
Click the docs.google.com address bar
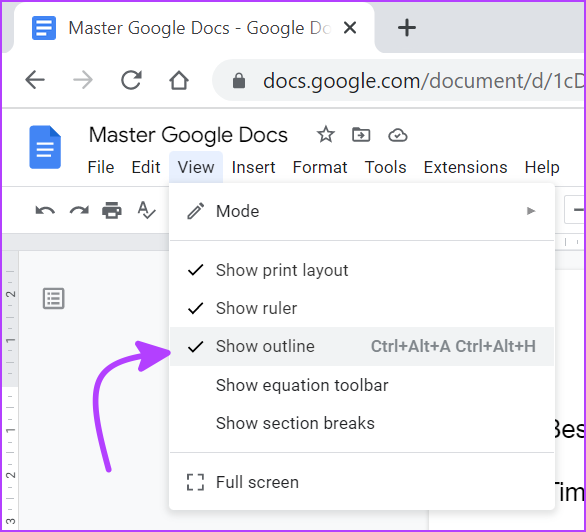pyautogui.click(x=398, y=80)
